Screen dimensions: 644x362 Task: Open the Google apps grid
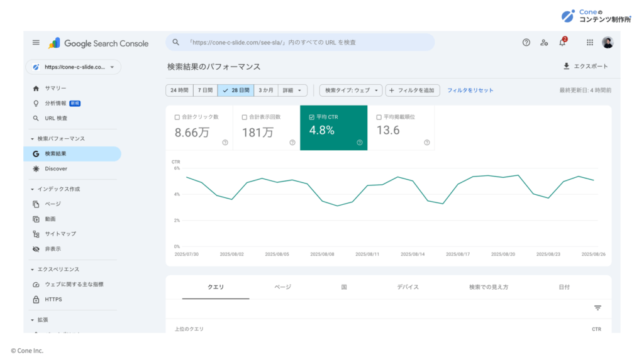pyautogui.click(x=590, y=42)
